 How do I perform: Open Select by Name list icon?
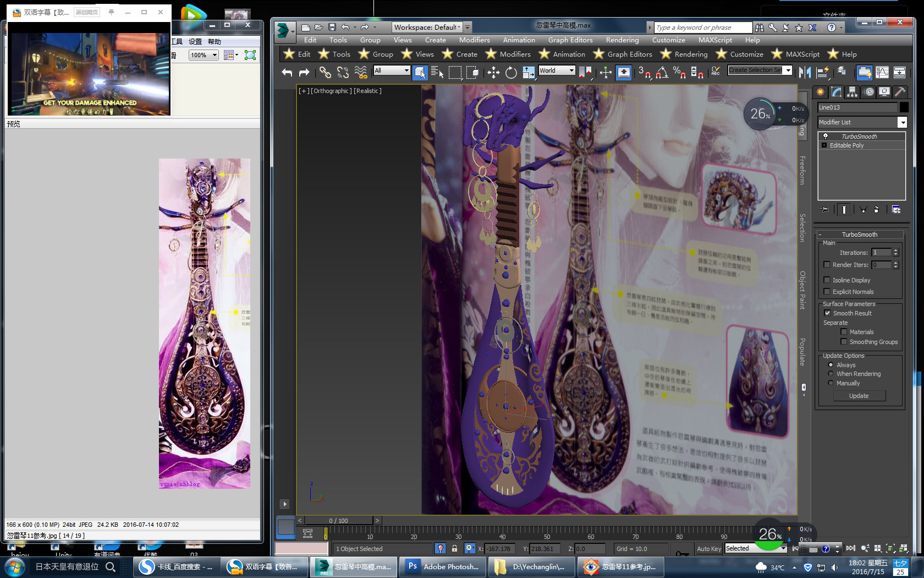point(437,72)
